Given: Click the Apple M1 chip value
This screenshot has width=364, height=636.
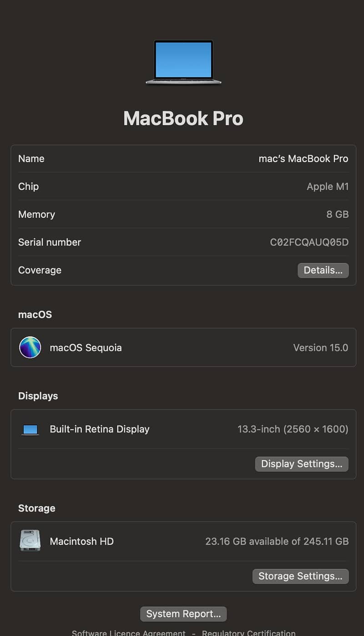Looking at the screenshot, I should [327, 187].
